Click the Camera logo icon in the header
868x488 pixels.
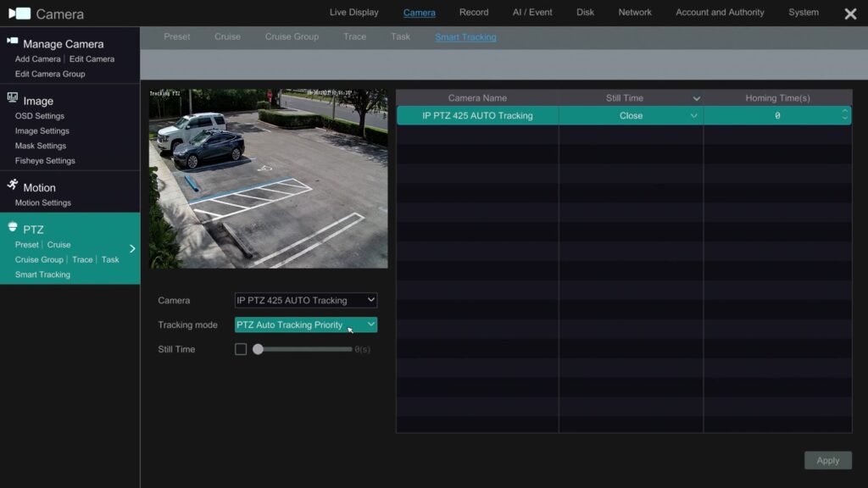(x=20, y=14)
